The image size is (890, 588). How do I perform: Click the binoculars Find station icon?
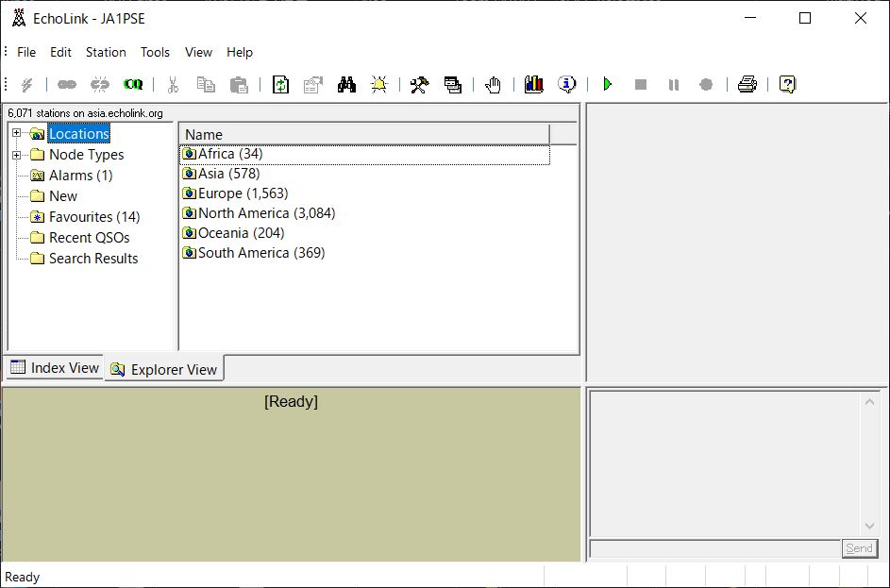346,85
